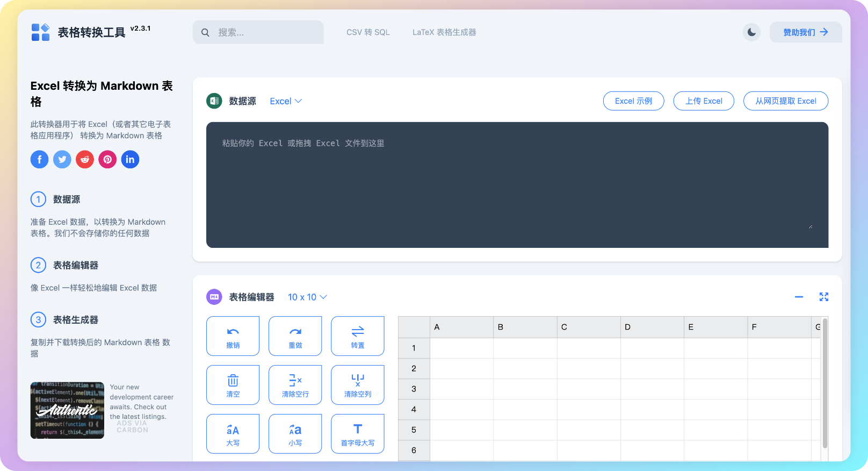Click the search magnifier icon

205,33
